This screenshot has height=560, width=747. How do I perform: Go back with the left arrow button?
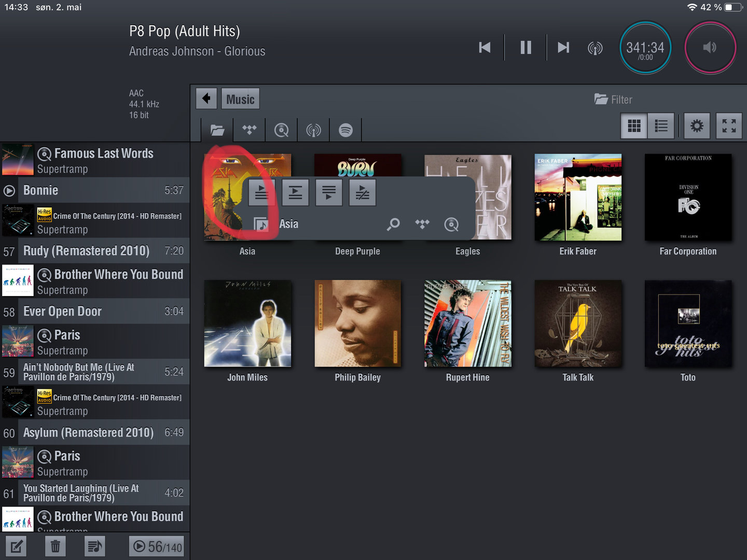(206, 99)
